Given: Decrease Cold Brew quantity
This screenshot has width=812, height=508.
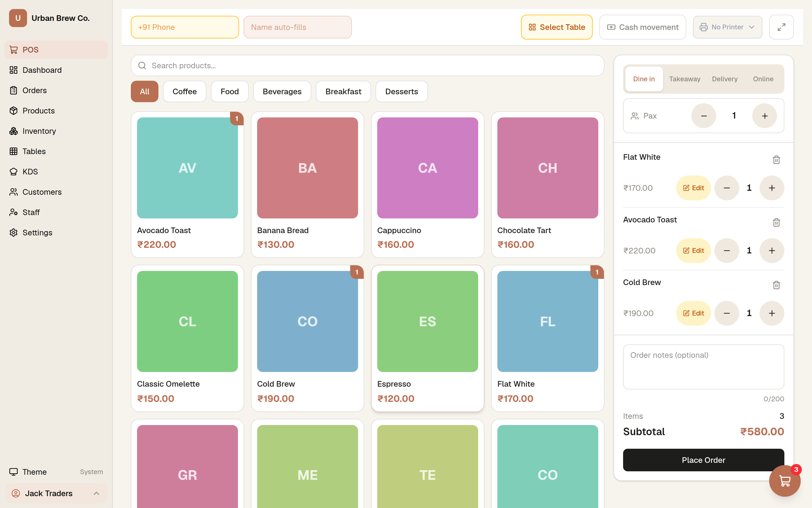Looking at the screenshot, I should 727,313.
